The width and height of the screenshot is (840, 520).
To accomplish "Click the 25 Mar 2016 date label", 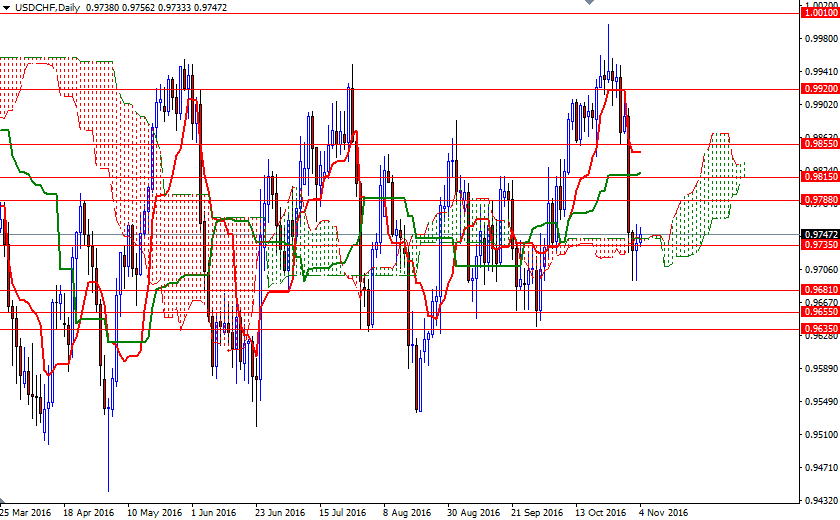I will (x=26, y=513).
